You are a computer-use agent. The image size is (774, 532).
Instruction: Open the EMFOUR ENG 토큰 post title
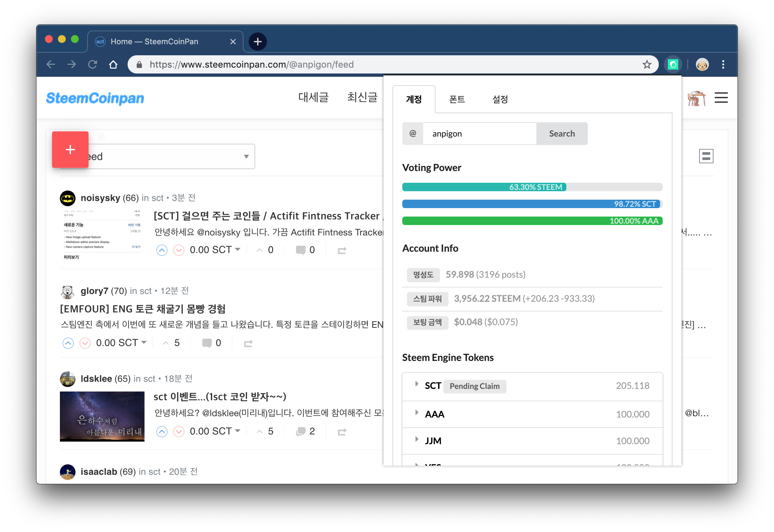(x=143, y=309)
